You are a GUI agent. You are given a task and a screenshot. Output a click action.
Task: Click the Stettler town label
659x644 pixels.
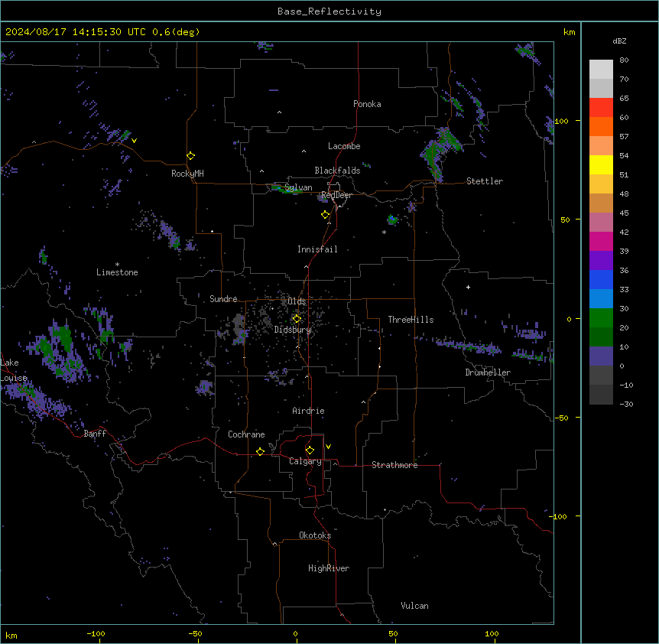tap(485, 181)
